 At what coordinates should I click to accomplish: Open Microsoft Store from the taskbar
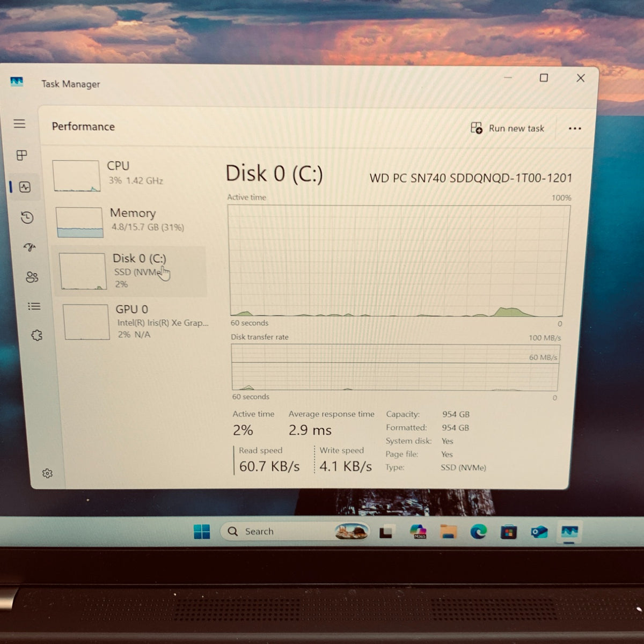(508, 532)
